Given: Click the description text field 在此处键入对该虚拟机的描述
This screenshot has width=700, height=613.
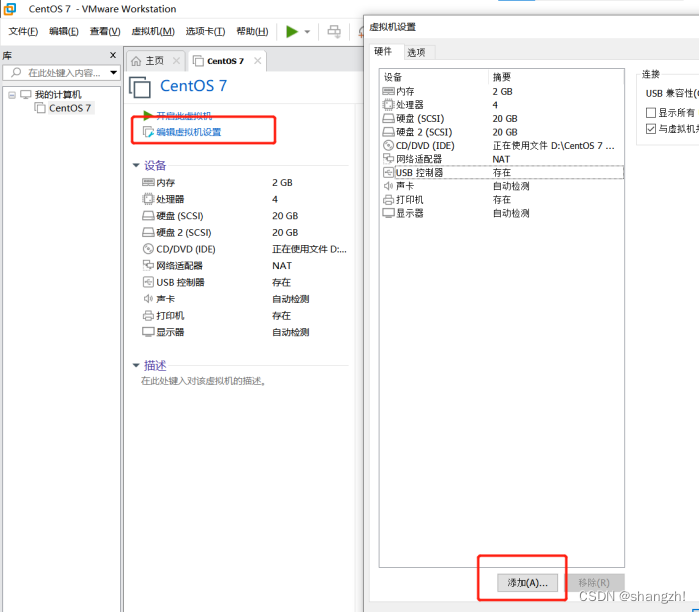Looking at the screenshot, I should coord(204,381).
